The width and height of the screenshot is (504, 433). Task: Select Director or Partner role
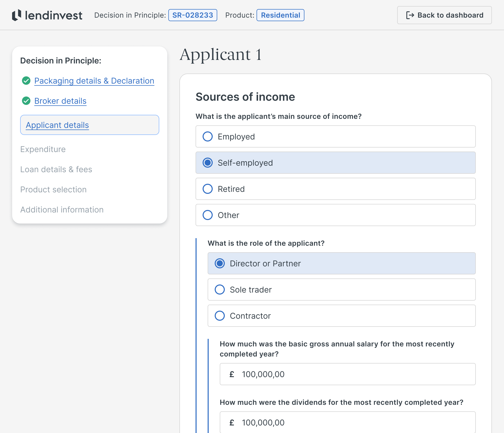pos(220,264)
